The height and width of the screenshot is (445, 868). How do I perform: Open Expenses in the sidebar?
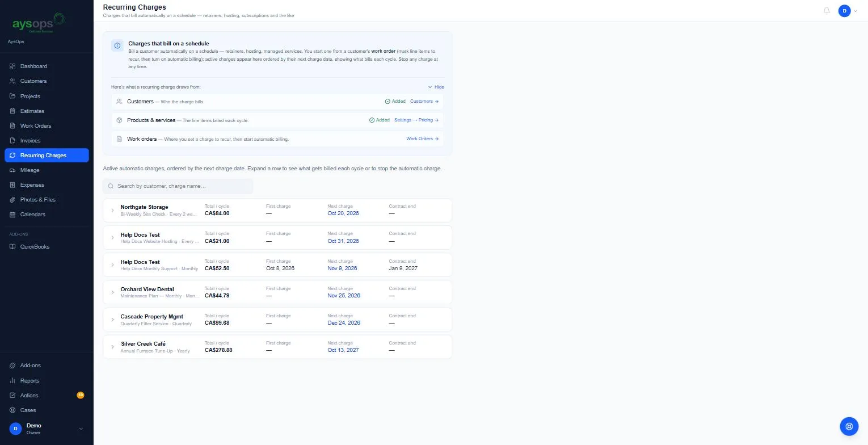[x=47, y=185]
